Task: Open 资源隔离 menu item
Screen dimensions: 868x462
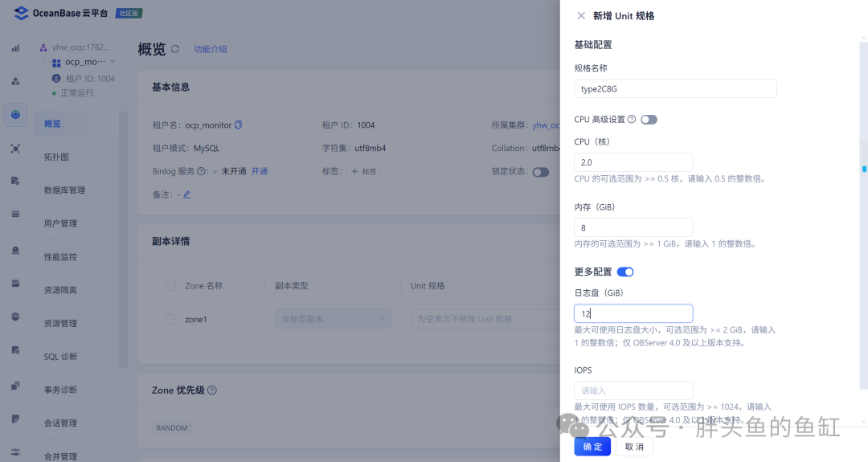Action: (x=60, y=290)
